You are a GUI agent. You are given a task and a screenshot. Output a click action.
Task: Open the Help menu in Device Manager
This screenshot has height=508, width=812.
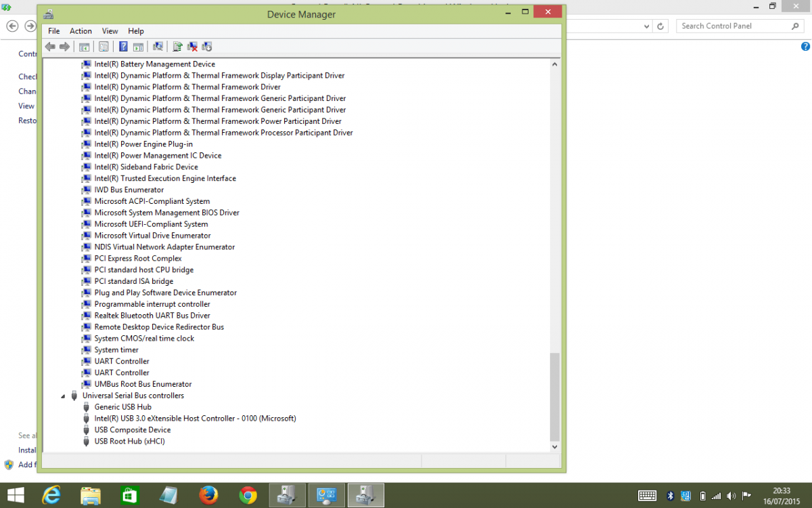136,31
